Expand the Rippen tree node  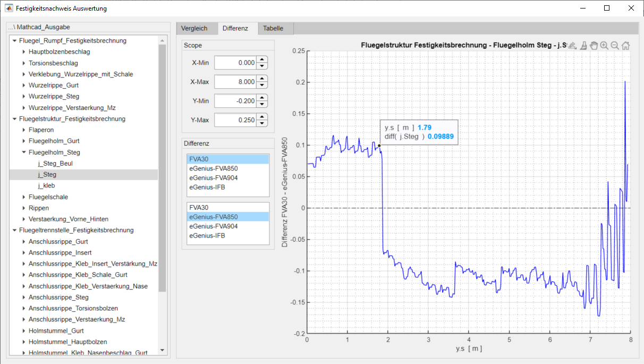click(24, 208)
